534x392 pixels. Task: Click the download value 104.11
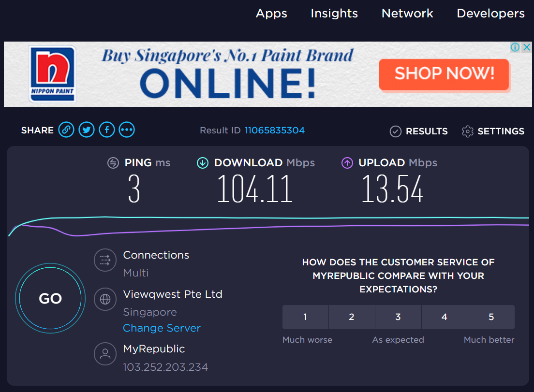[x=255, y=189]
